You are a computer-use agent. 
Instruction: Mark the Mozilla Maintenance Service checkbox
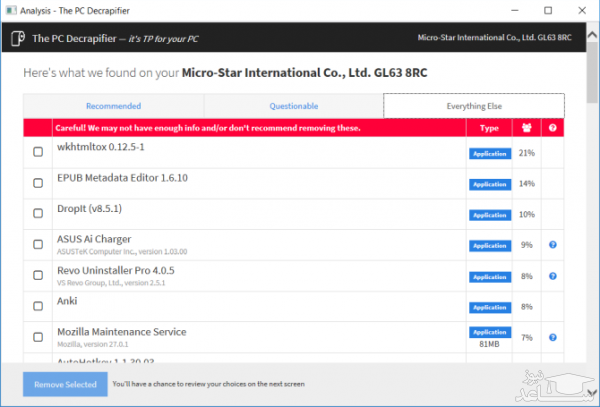click(x=38, y=337)
